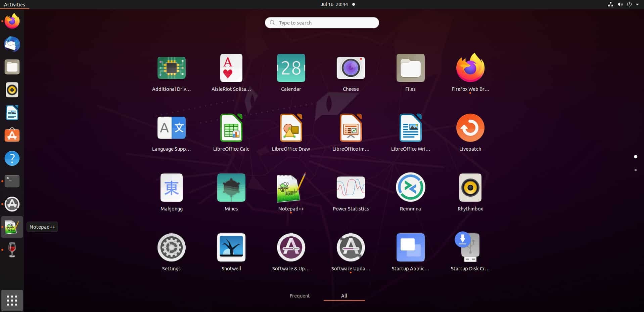Open Files from the dock

pyautogui.click(x=12, y=67)
